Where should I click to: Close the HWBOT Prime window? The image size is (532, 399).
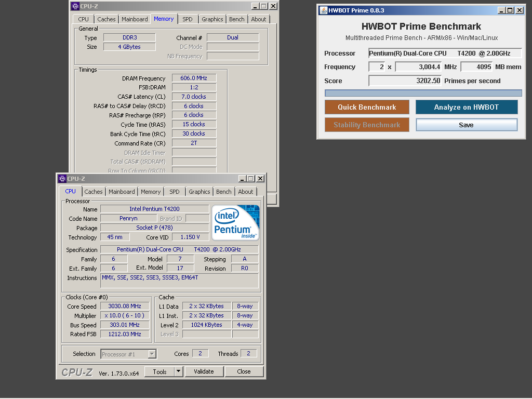(520, 10)
